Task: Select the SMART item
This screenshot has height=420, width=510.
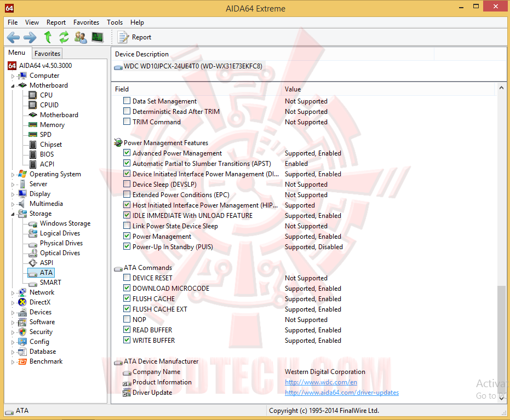Action: (50, 283)
